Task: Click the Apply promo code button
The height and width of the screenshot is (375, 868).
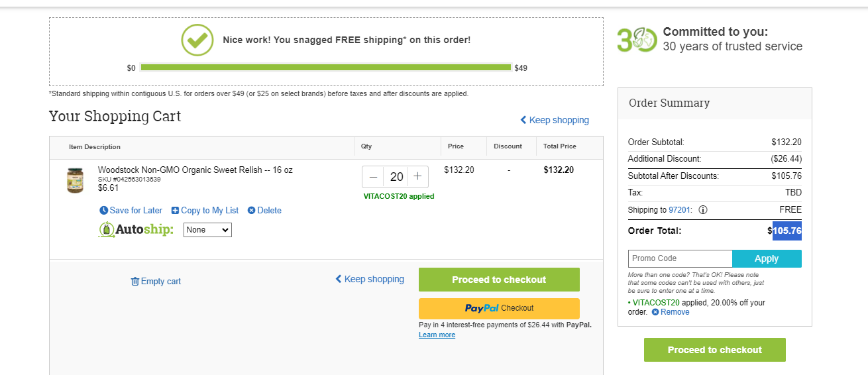Action: (x=767, y=258)
